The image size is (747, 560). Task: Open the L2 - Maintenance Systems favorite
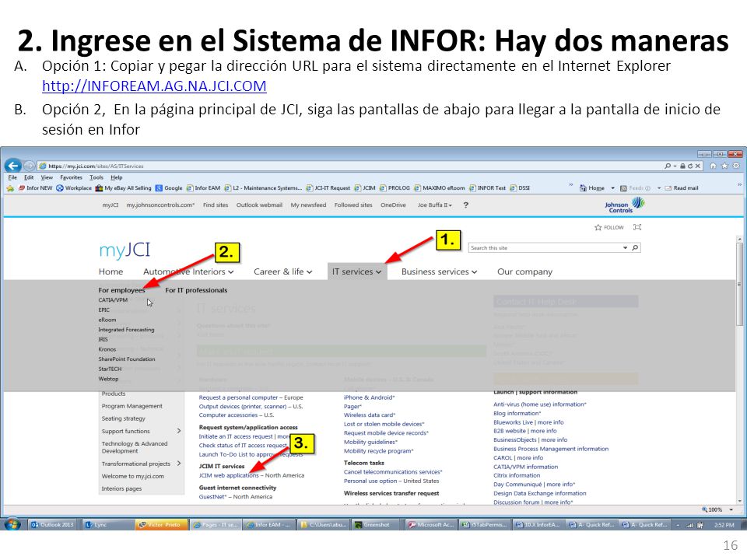[x=263, y=188]
